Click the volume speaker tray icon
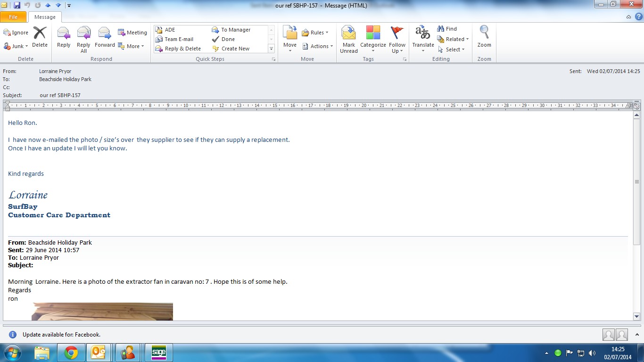The height and width of the screenshot is (362, 644). click(x=592, y=353)
